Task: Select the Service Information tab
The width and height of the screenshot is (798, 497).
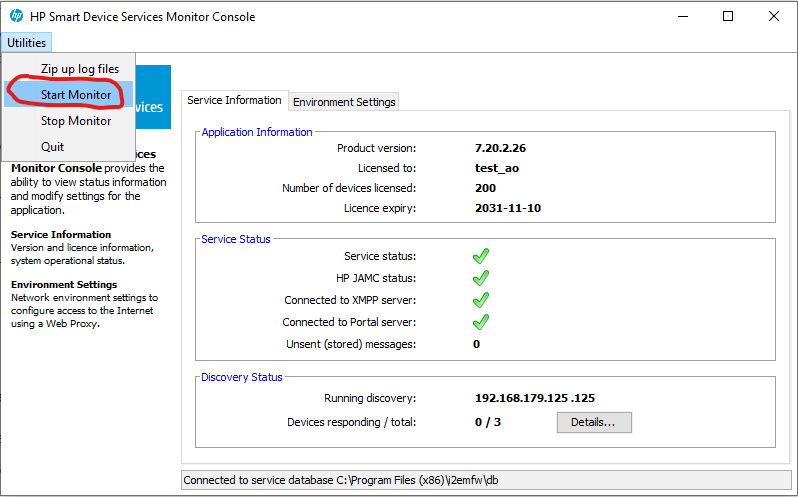Action: (234, 101)
